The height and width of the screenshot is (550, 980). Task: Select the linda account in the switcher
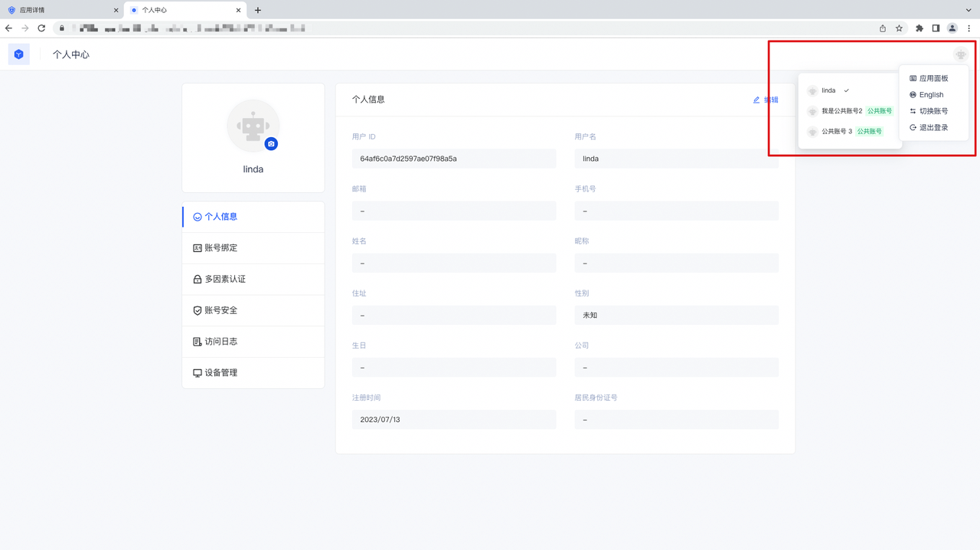click(829, 90)
